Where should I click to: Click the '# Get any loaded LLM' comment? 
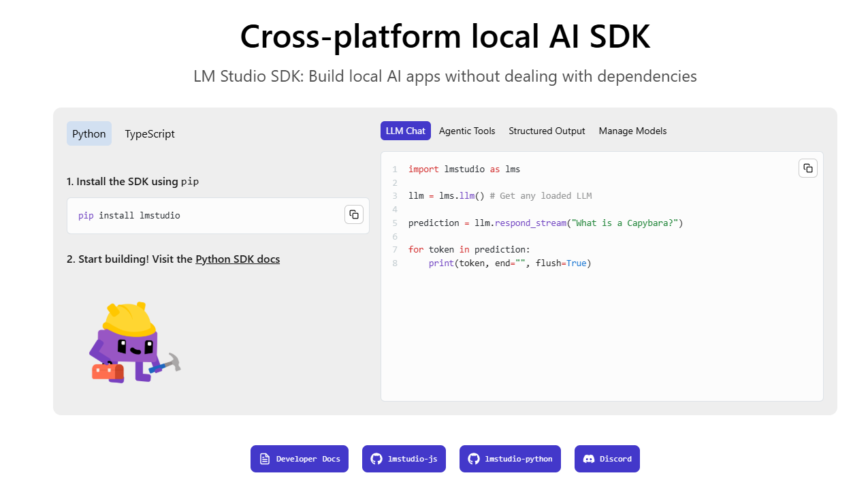[541, 196]
